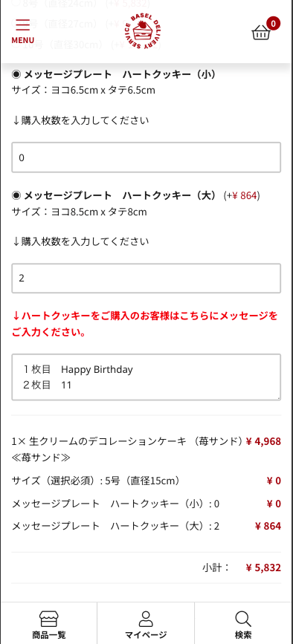The width and height of the screenshot is (293, 644).
Task: Open the hamburger menu icon
Action: tap(22, 25)
